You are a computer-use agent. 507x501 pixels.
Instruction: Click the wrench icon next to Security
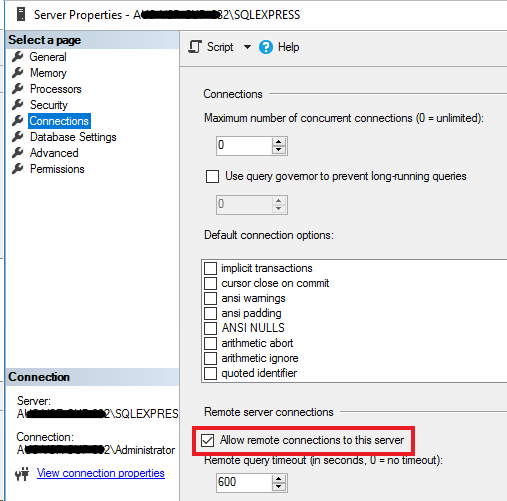pos(18,105)
